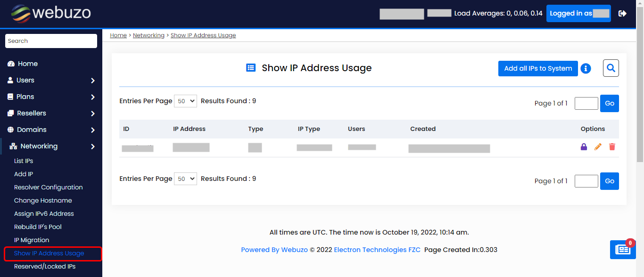Image resolution: width=644 pixels, height=277 pixels.
Task: Click the Webuzo logo
Action: coord(51,13)
